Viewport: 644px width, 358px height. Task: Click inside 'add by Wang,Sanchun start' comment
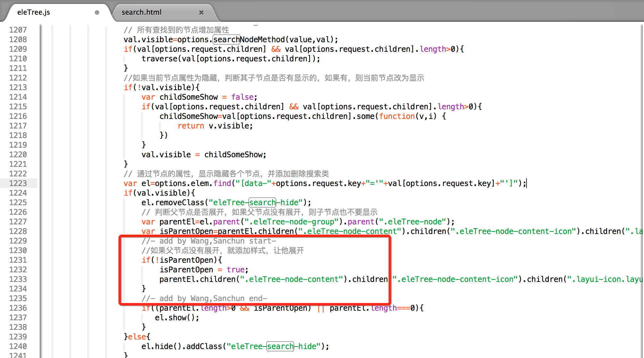209,241
